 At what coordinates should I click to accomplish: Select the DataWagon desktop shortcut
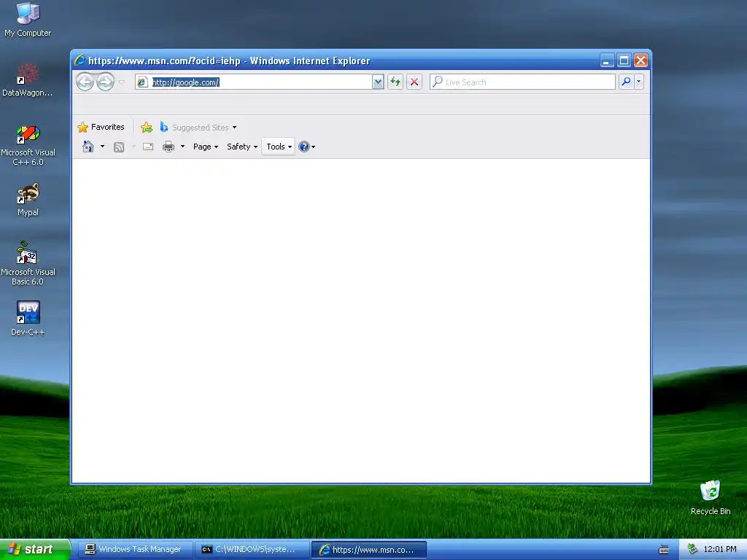[x=28, y=80]
